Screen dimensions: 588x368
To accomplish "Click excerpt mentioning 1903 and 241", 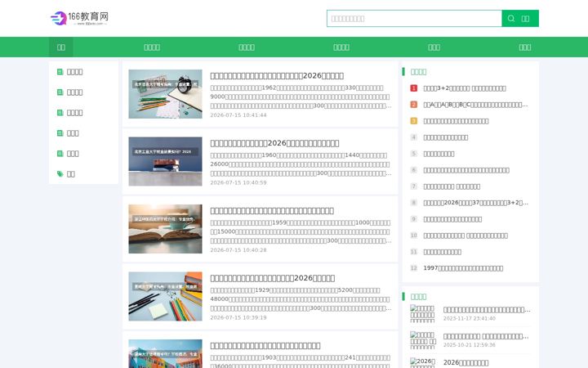I will tap(301, 361).
